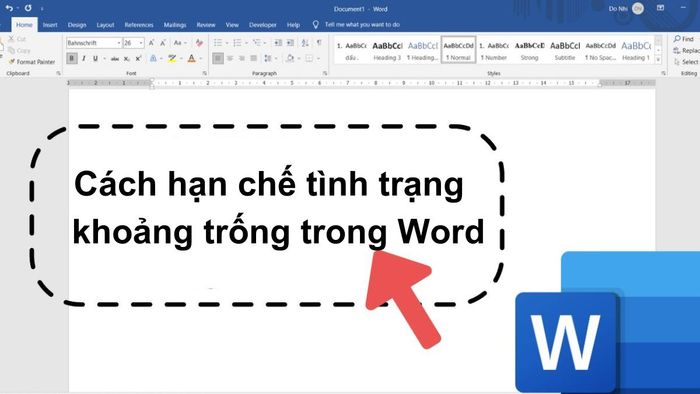Start a bulleted list
Image resolution: width=700 pixels, height=394 pixels.
tap(218, 43)
